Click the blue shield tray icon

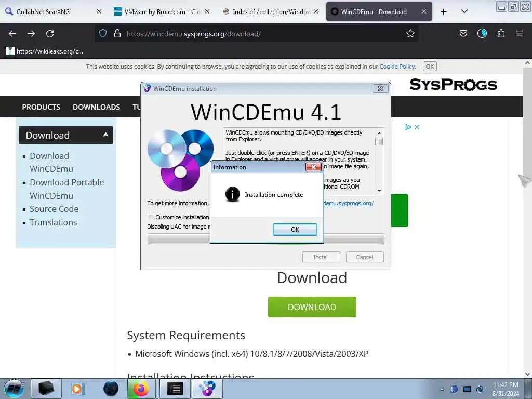tap(454, 389)
